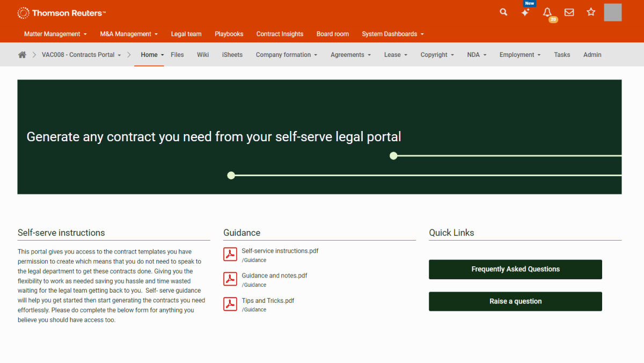Click the search magnifier icon
This screenshot has width=644, height=363.
[x=503, y=12]
